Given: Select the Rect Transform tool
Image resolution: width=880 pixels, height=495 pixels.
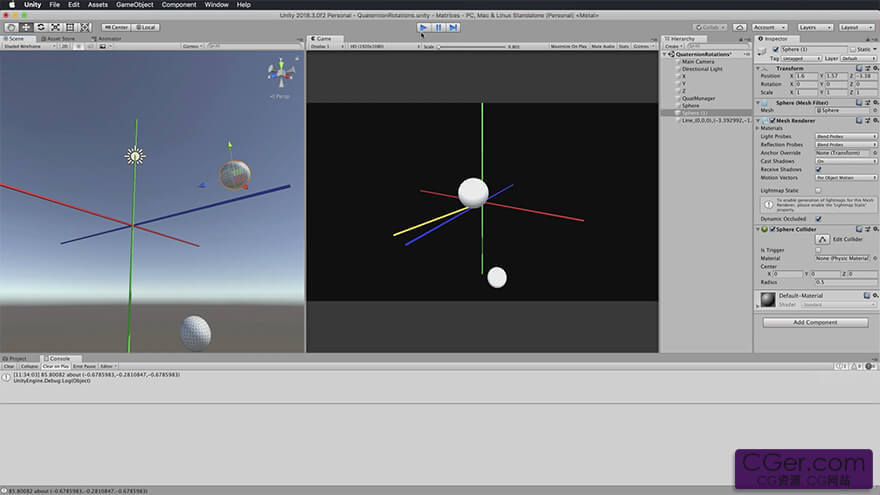Looking at the screenshot, I should (x=70, y=27).
